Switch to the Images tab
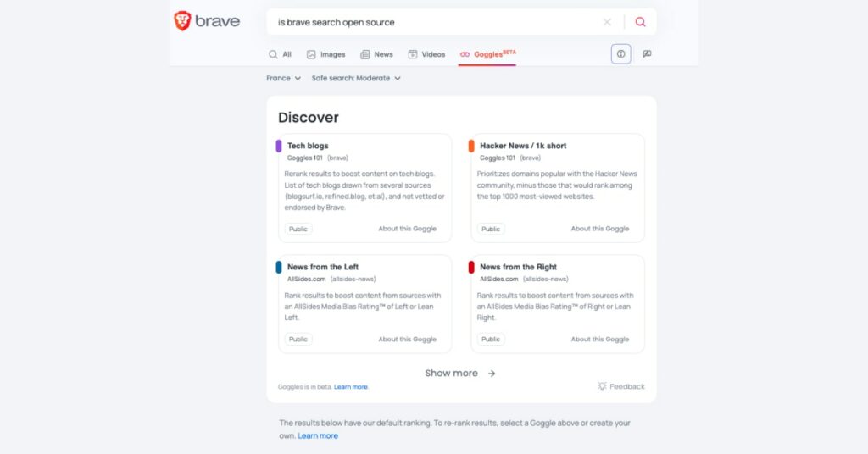 325,54
